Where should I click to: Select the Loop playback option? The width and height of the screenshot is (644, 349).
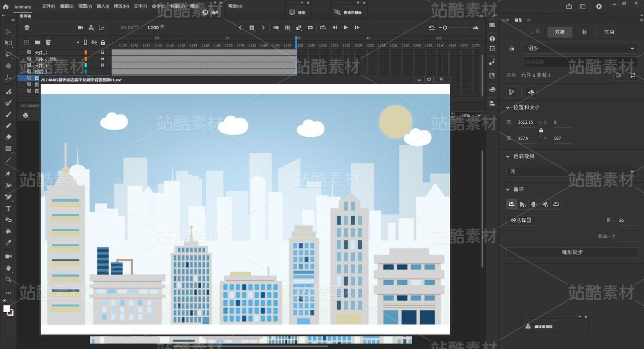coord(512,204)
